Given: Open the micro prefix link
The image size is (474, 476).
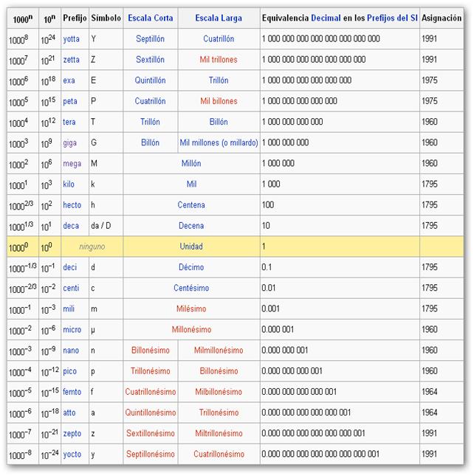Looking at the screenshot, I should tap(72, 330).
